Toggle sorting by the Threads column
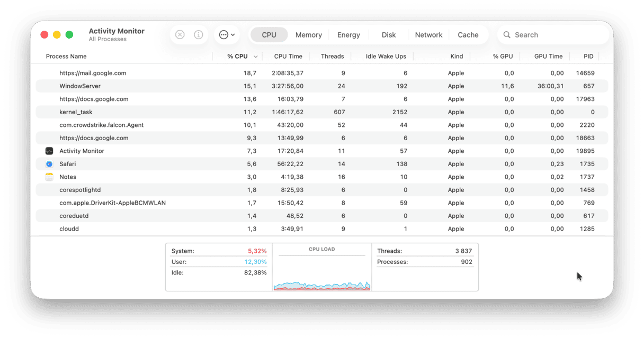 tap(332, 56)
